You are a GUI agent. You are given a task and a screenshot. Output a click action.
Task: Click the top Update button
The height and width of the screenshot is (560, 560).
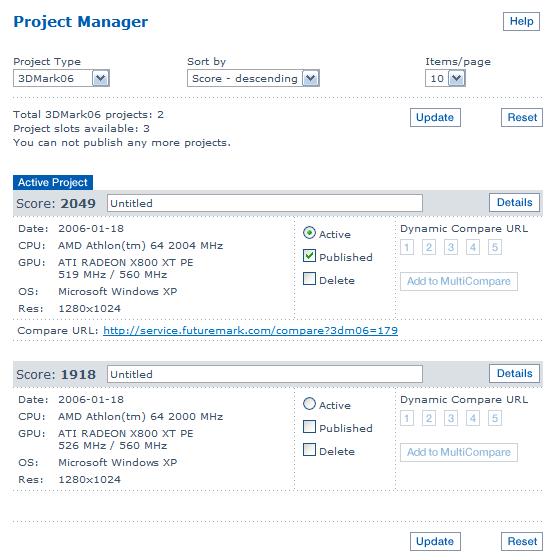tap(435, 118)
